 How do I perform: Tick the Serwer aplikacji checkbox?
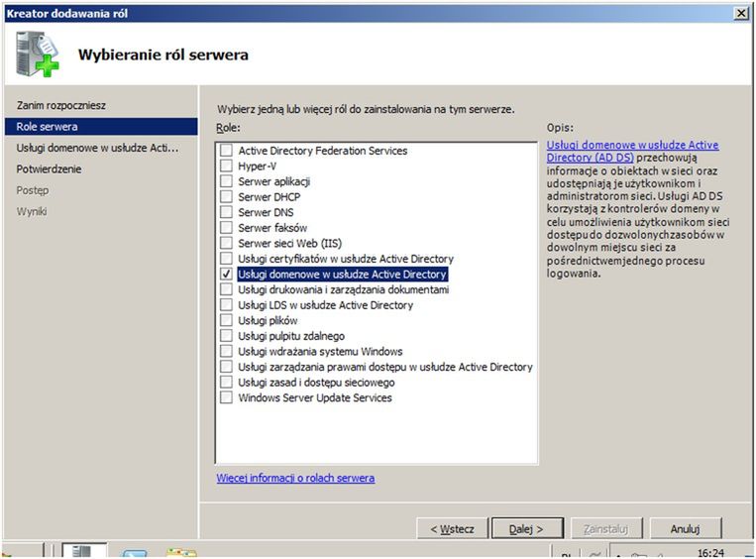[226, 181]
